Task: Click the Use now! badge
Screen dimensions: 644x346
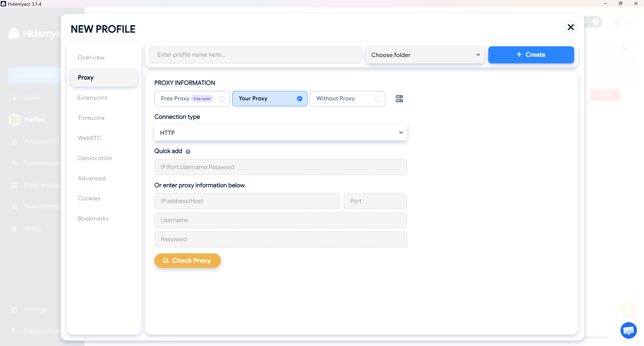Action: (x=202, y=99)
